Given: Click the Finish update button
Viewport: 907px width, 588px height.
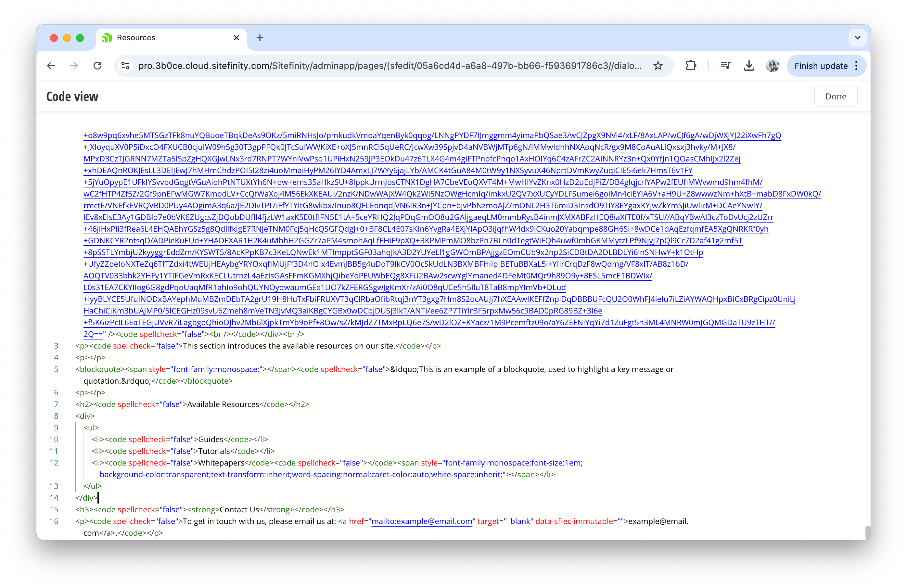Looking at the screenshot, I should coord(821,66).
